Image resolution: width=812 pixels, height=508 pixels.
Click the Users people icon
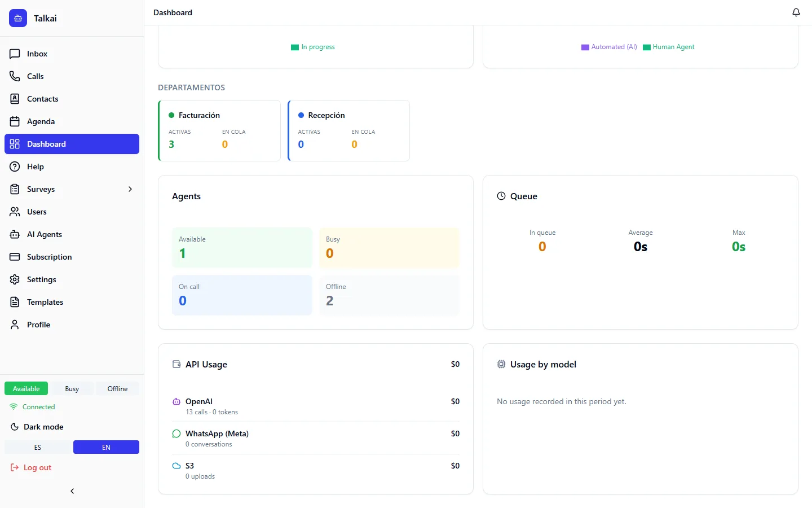click(x=15, y=212)
